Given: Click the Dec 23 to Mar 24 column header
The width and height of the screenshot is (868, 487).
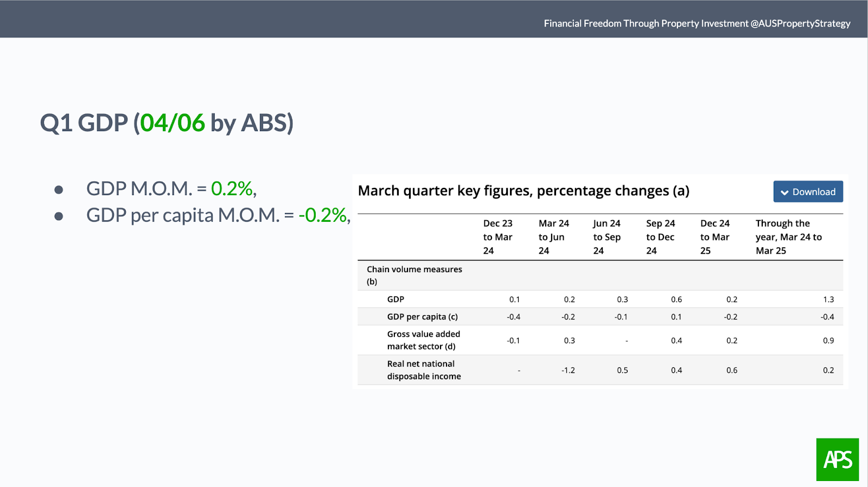Looking at the screenshot, I should pyautogui.click(x=498, y=237).
